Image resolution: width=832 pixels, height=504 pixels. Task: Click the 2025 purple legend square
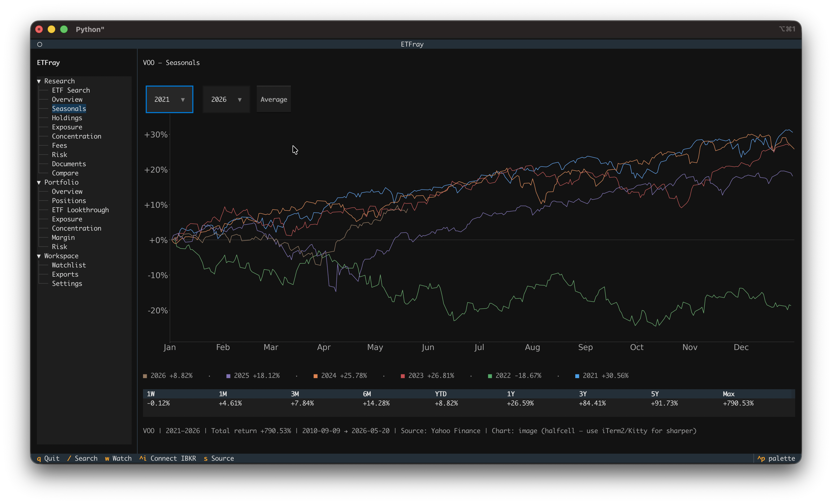coord(228,376)
